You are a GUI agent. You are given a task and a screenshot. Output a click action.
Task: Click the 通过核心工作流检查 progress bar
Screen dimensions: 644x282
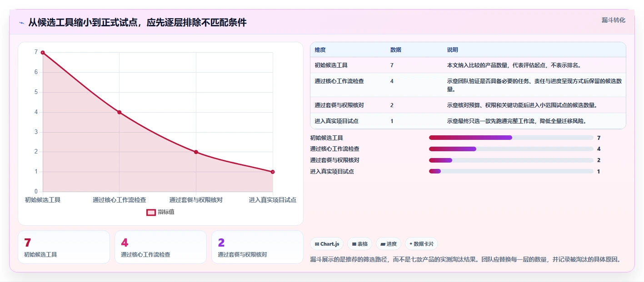point(511,149)
